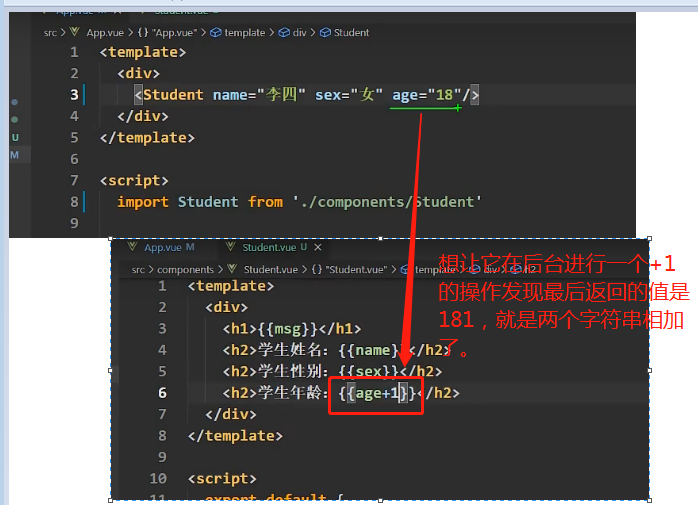
Task: Click line number 6 in Student.vue editor
Action: coord(162,393)
